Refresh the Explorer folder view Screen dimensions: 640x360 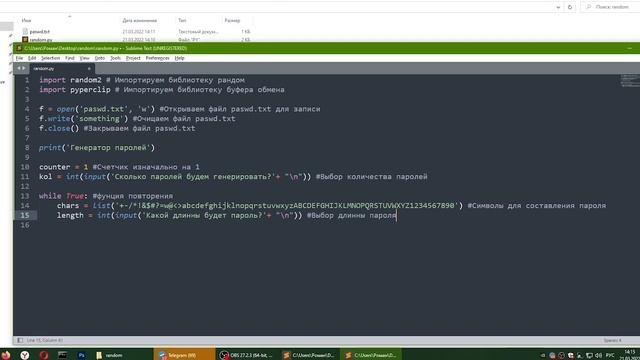pyautogui.click(x=570, y=7)
